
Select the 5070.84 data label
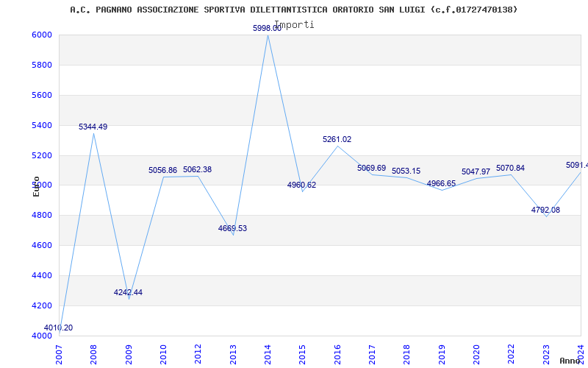pos(510,169)
